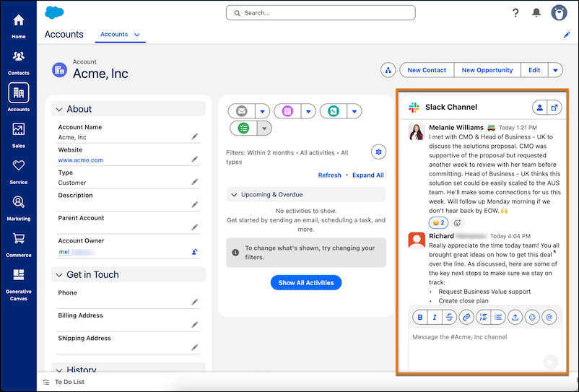Image resolution: width=579 pixels, height=392 pixels.
Task: Click the log a call icon
Action: point(333,111)
